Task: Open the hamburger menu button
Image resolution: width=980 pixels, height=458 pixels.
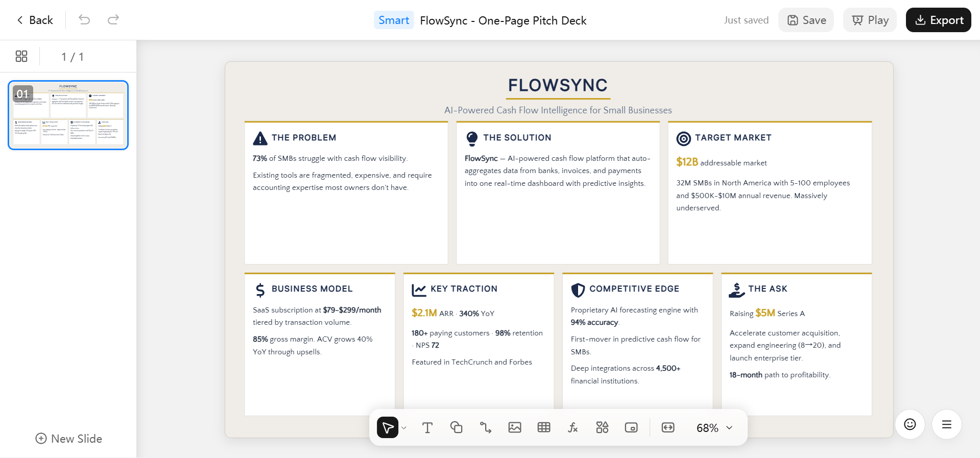Action: click(x=947, y=424)
